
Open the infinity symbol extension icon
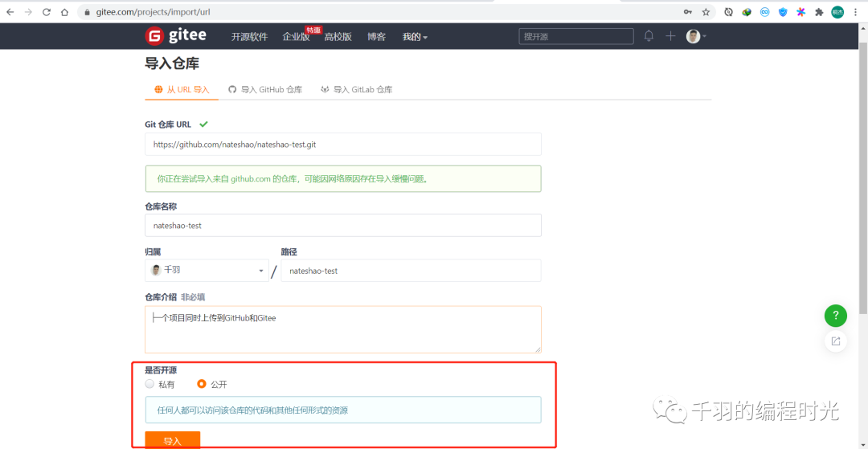[x=764, y=11]
